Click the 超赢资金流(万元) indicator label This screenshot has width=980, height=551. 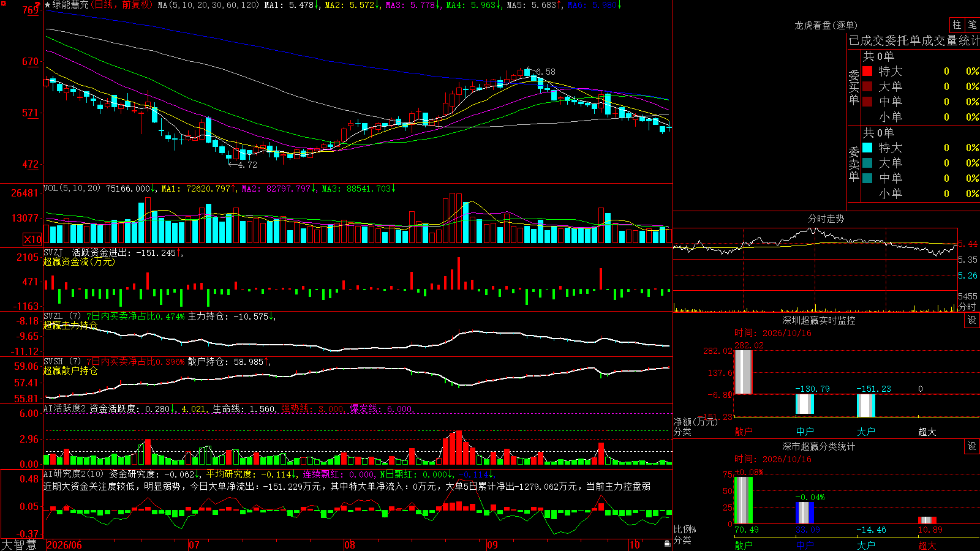point(79,261)
